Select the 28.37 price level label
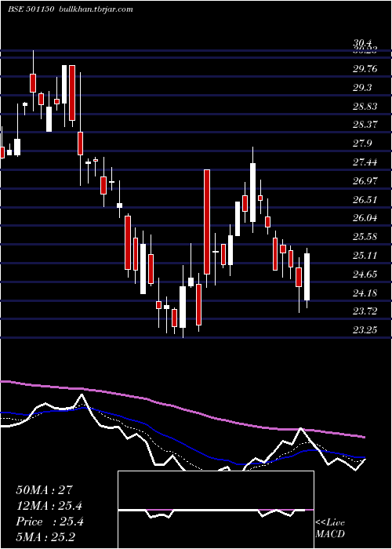 point(365,125)
